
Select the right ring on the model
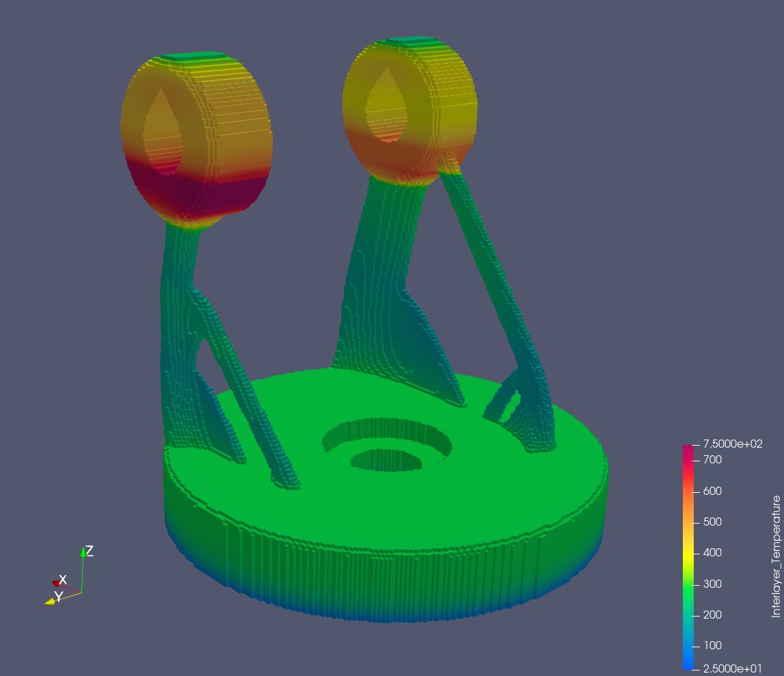click(x=410, y=111)
